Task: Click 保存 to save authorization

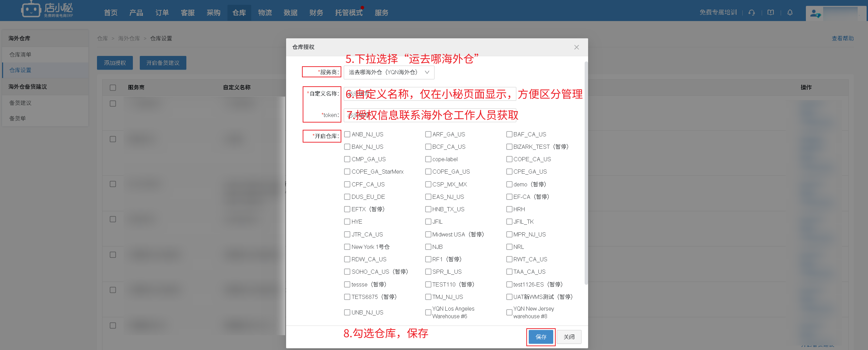Action: coord(541,337)
